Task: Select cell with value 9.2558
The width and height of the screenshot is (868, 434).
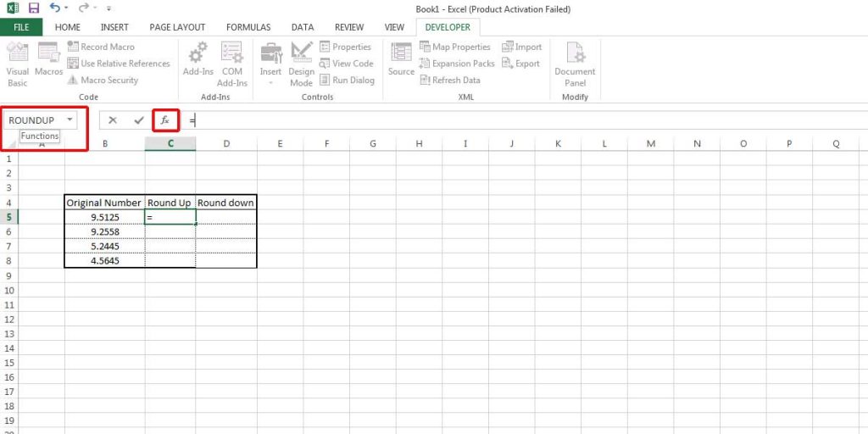Action: coord(105,231)
